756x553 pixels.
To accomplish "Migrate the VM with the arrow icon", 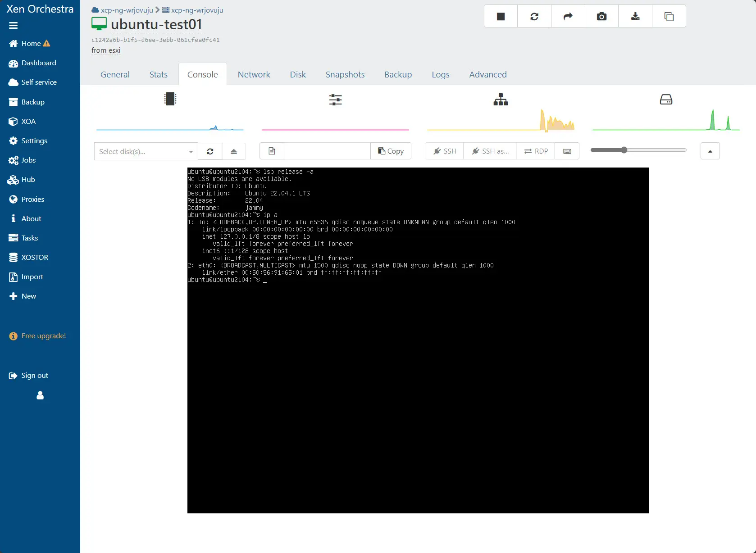I will tap(568, 16).
